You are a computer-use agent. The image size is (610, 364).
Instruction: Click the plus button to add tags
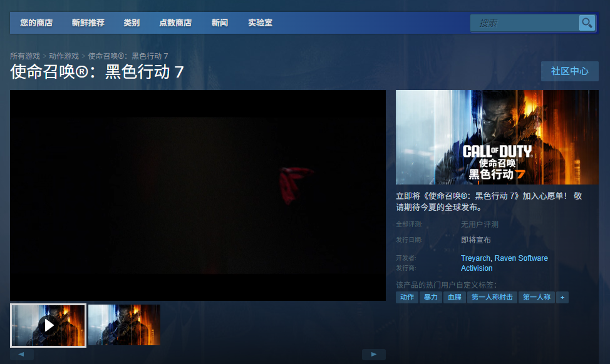pos(562,297)
